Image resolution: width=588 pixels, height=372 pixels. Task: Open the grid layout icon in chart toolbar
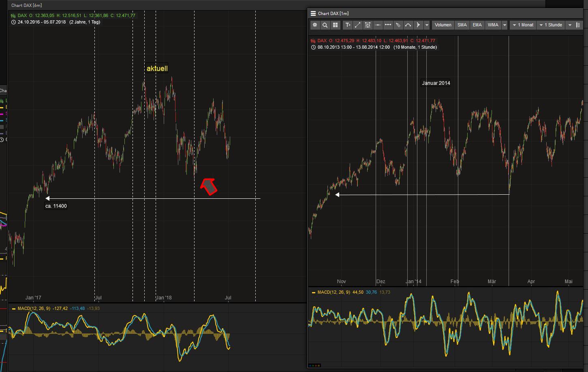[x=335, y=25]
